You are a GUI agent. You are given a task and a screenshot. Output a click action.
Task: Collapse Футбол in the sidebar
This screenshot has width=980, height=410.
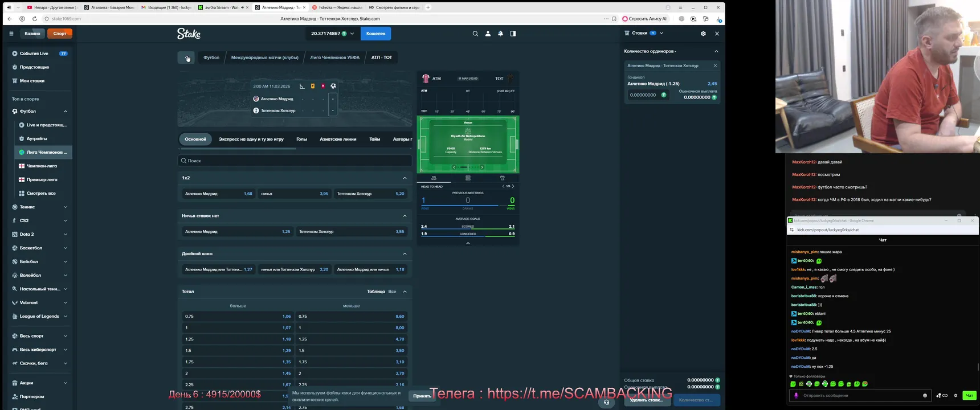click(x=66, y=112)
